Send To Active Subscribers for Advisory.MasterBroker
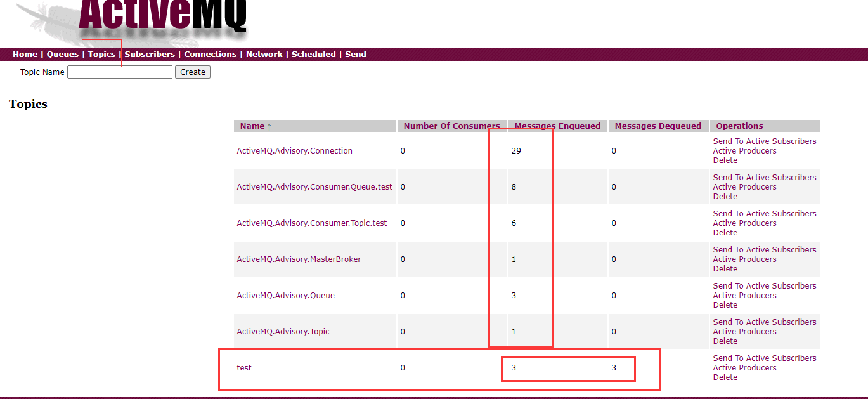 [765, 250]
